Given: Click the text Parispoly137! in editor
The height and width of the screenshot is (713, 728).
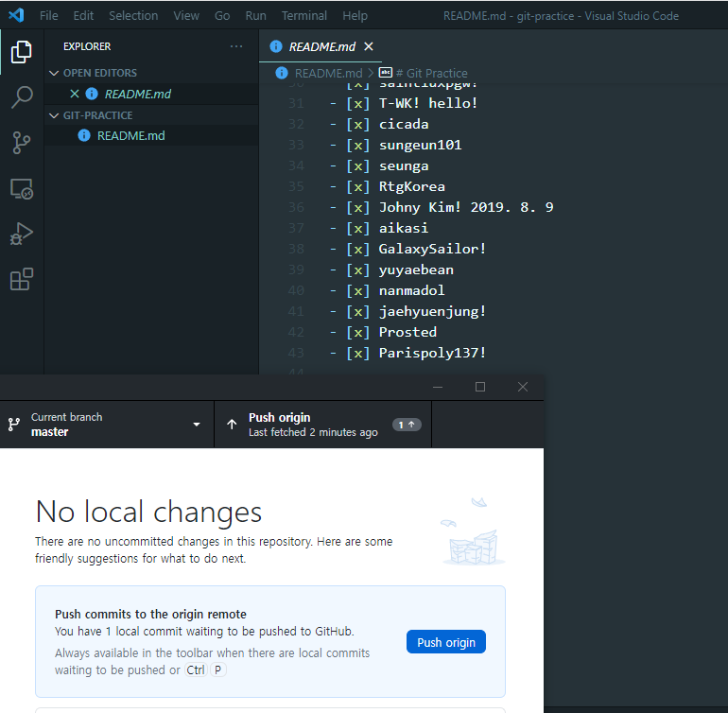Looking at the screenshot, I should pos(432,353).
